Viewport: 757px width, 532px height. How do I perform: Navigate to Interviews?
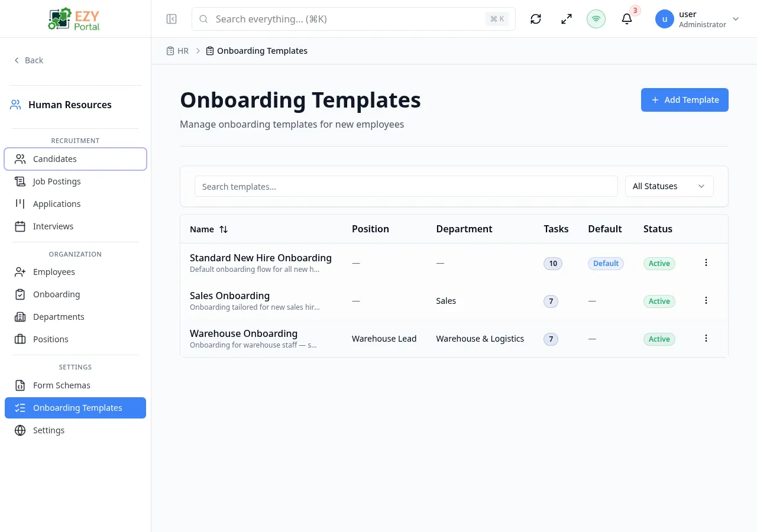click(x=75, y=226)
